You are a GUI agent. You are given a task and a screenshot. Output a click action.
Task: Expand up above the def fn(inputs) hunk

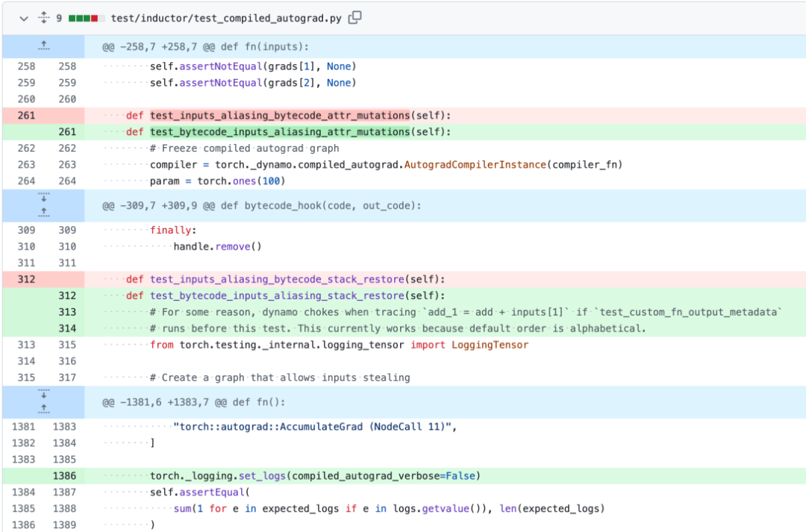[x=44, y=46]
